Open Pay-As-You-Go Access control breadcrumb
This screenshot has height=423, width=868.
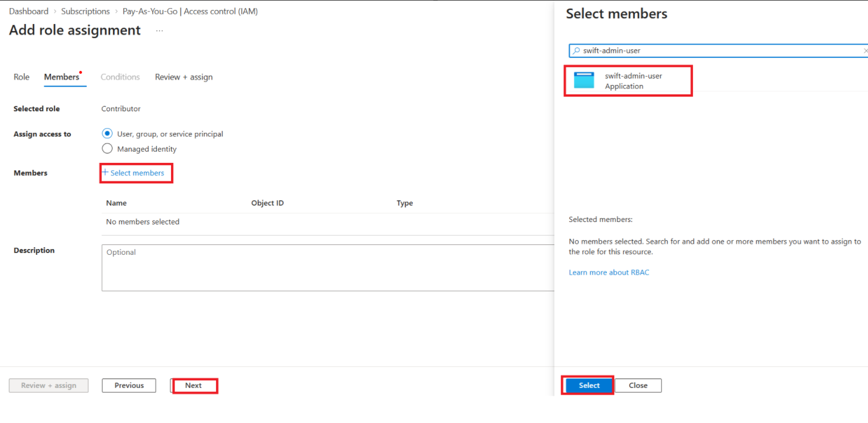click(x=190, y=11)
